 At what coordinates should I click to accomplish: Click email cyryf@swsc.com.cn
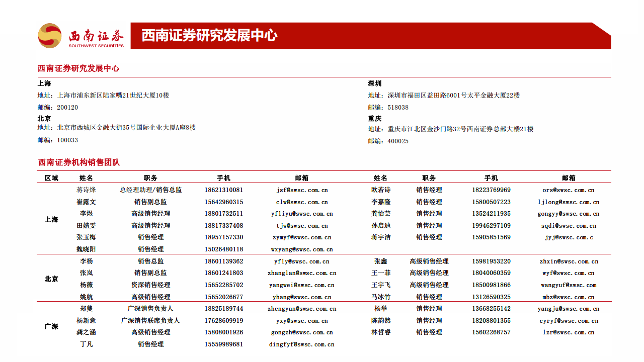pyautogui.click(x=569, y=321)
